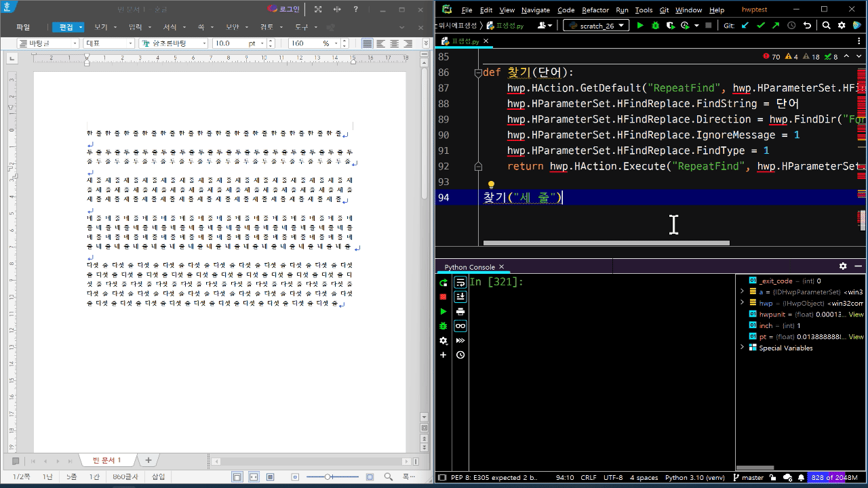
Task: Toggle insert mode '삽입' in Hangul status bar
Action: [x=158, y=477]
